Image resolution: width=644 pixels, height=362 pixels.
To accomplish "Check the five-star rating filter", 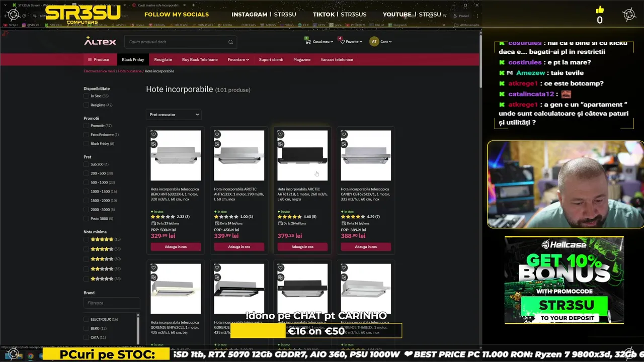I will (86, 239).
